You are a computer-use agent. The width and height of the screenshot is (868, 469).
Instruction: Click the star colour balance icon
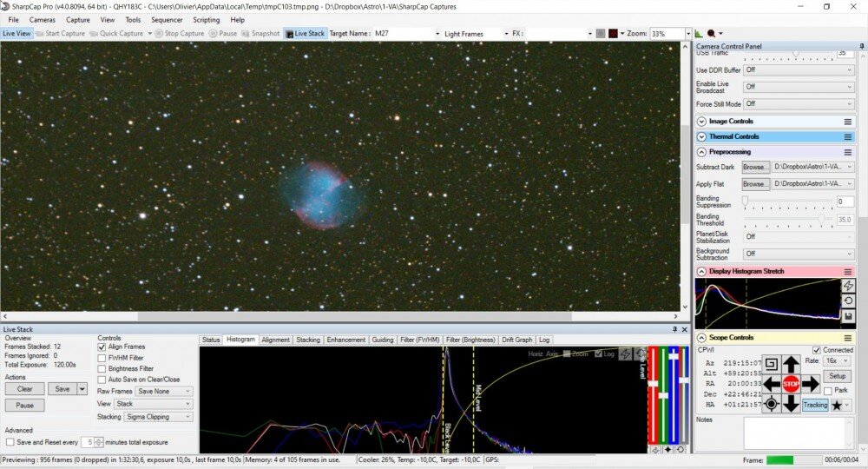click(x=668, y=450)
